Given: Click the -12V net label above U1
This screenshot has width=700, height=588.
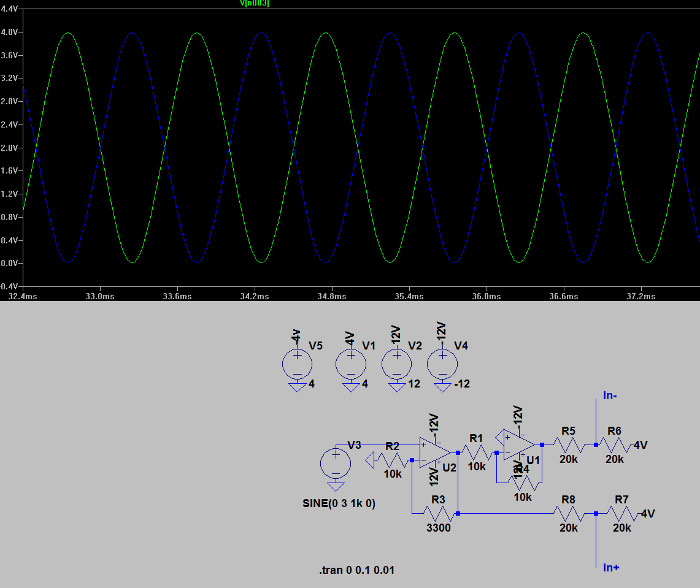Looking at the screenshot, I should (518, 416).
